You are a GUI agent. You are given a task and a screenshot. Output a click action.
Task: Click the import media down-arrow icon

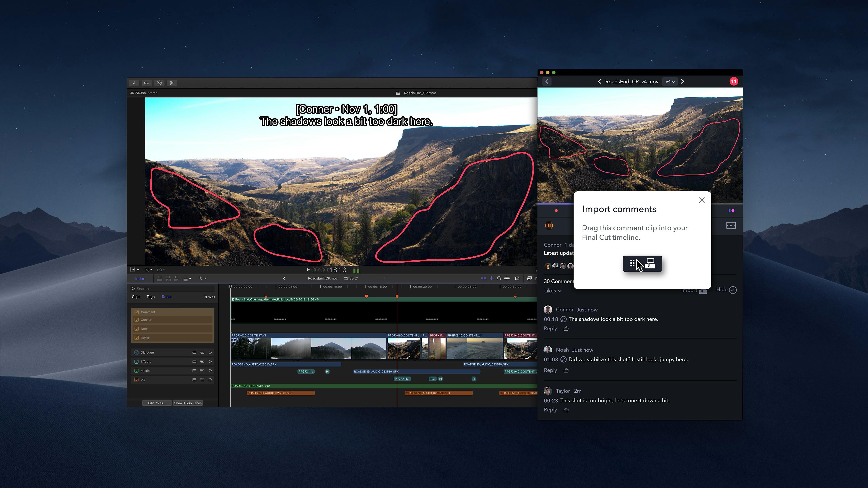[x=134, y=83]
